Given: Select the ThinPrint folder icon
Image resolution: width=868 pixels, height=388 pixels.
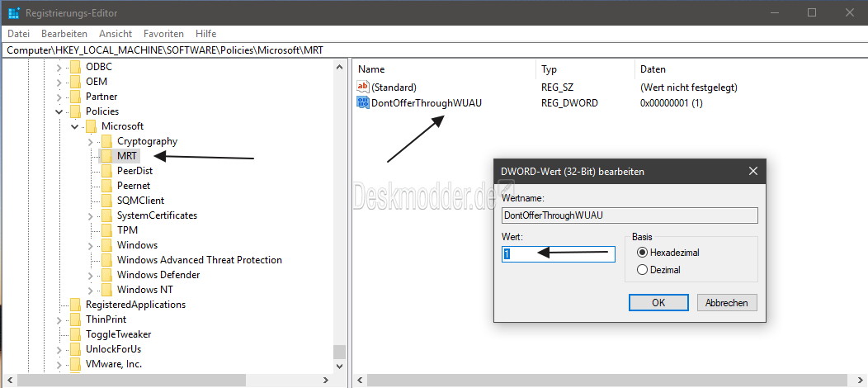Looking at the screenshot, I should [75, 319].
